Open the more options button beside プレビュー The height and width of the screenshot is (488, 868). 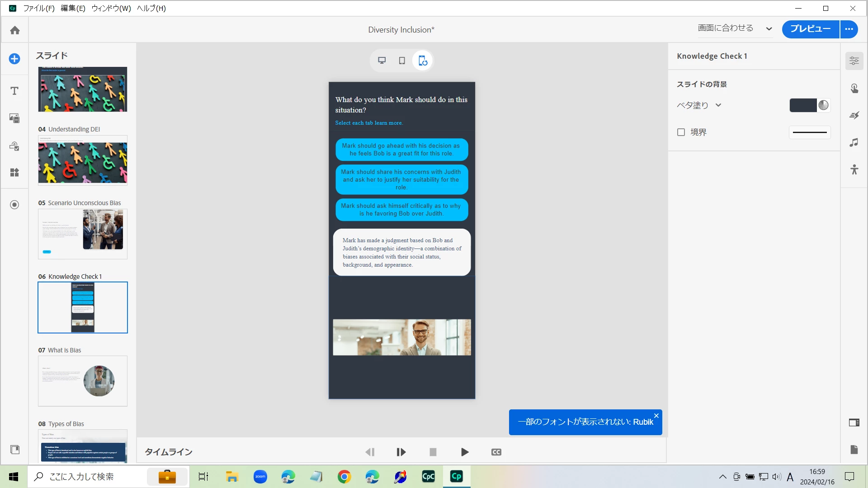click(849, 29)
